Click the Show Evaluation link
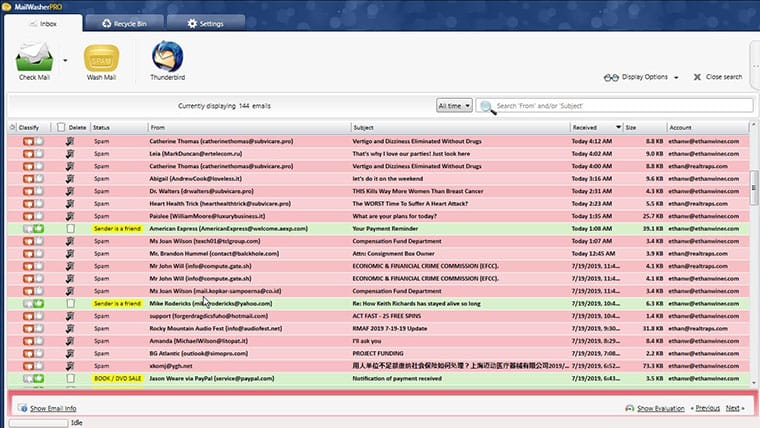Image resolution: width=760 pixels, height=428 pixels. [x=660, y=408]
